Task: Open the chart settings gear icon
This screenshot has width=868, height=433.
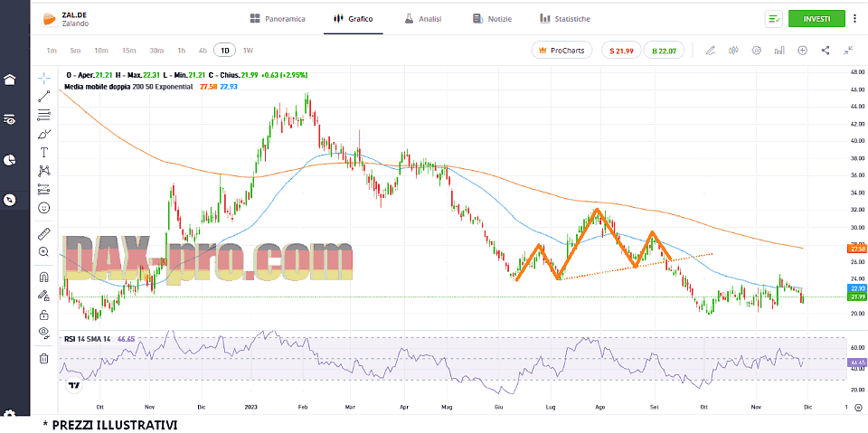Action: pos(757,51)
